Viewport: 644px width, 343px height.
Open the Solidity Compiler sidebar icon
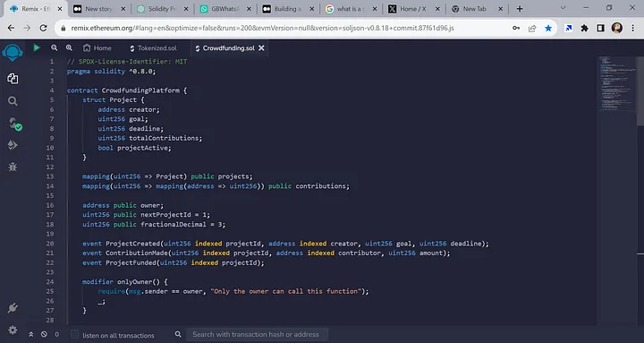coord(15,124)
